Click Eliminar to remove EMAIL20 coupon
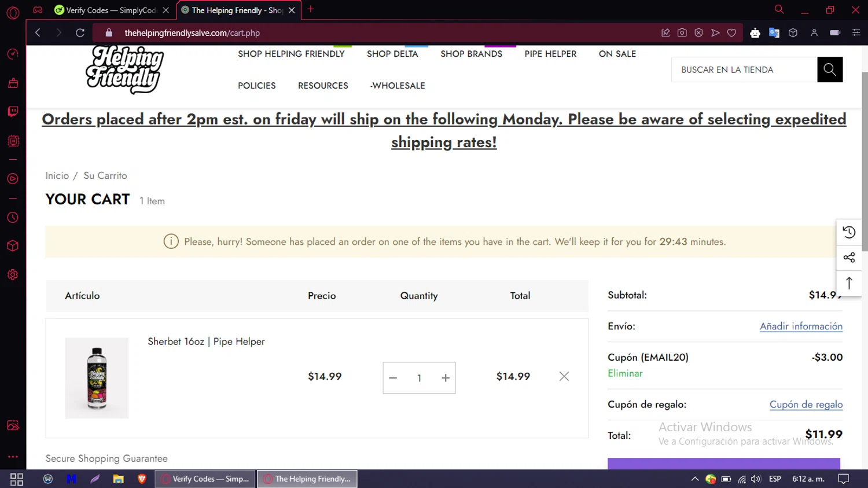868x488 pixels. click(x=625, y=373)
